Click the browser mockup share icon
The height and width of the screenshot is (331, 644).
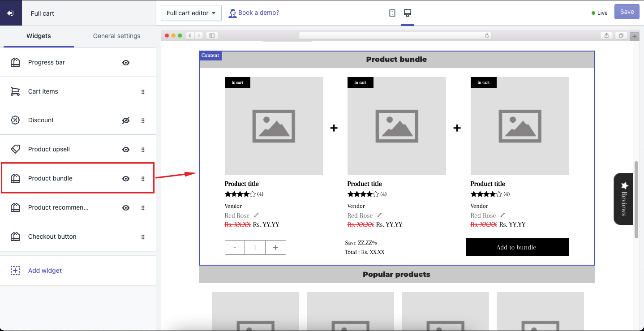pos(607,35)
